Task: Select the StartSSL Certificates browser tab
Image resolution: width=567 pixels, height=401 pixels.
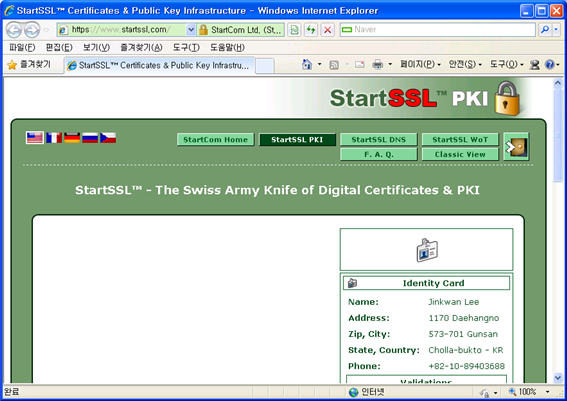Action: click(160, 65)
